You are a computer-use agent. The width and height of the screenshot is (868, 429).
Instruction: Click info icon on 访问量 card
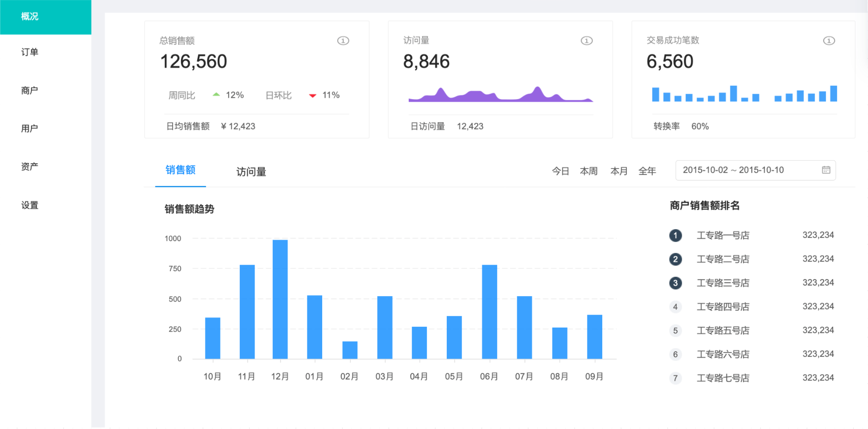point(587,41)
